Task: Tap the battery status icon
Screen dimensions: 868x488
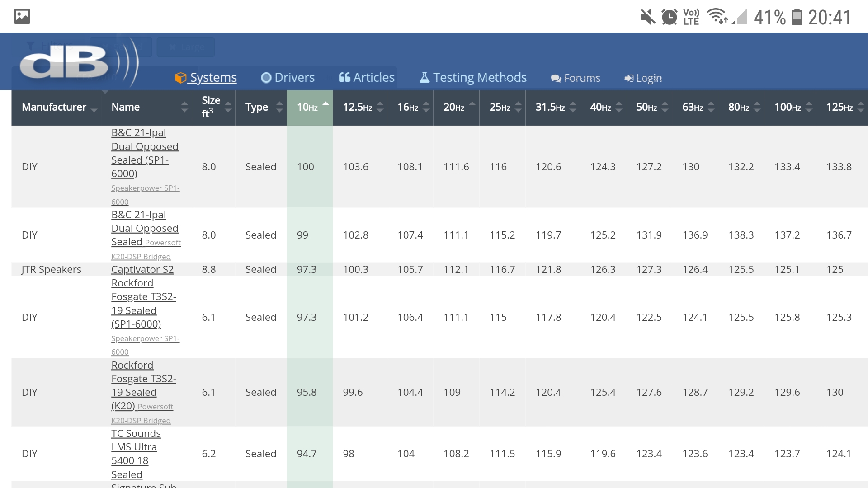Action: [797, 17]
